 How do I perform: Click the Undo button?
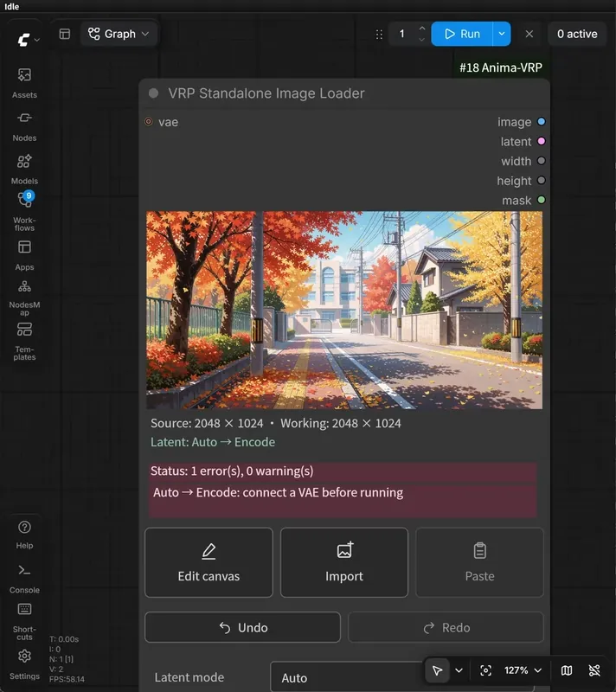[x=243, y=627]
